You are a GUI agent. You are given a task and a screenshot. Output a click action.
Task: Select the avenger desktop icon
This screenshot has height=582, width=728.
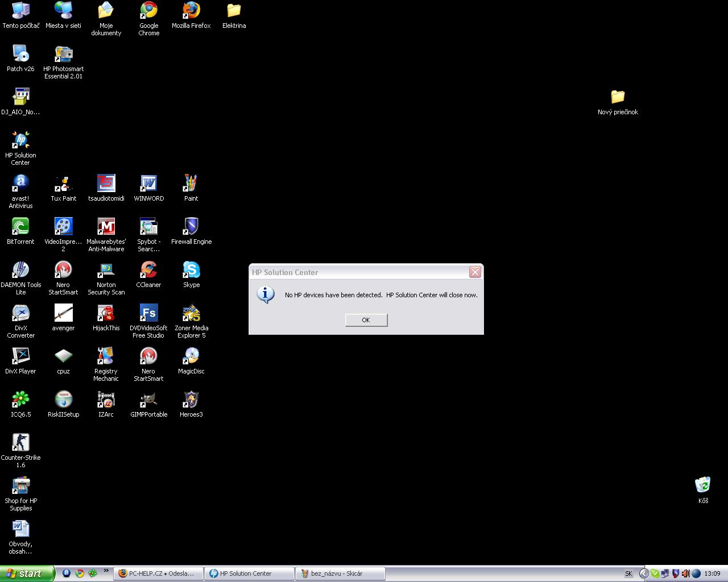[x=63, y=318]
